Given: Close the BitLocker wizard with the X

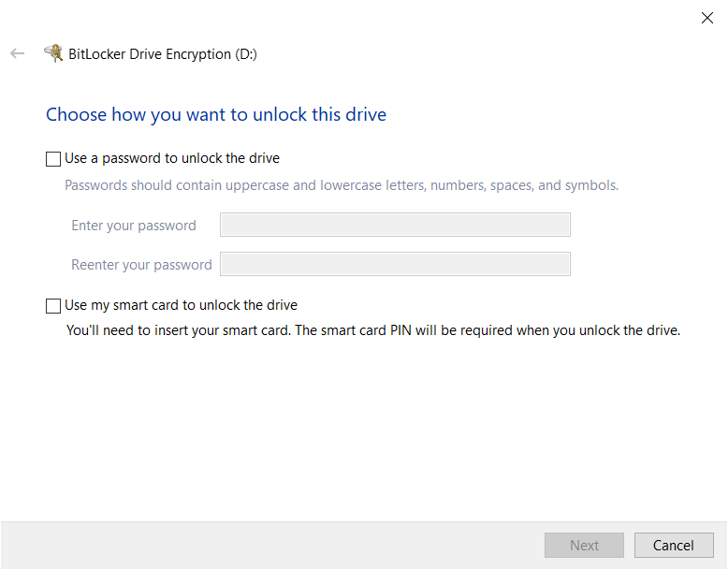Looking at the screenshot, I should pyautogui.click(x=707, y=18).
